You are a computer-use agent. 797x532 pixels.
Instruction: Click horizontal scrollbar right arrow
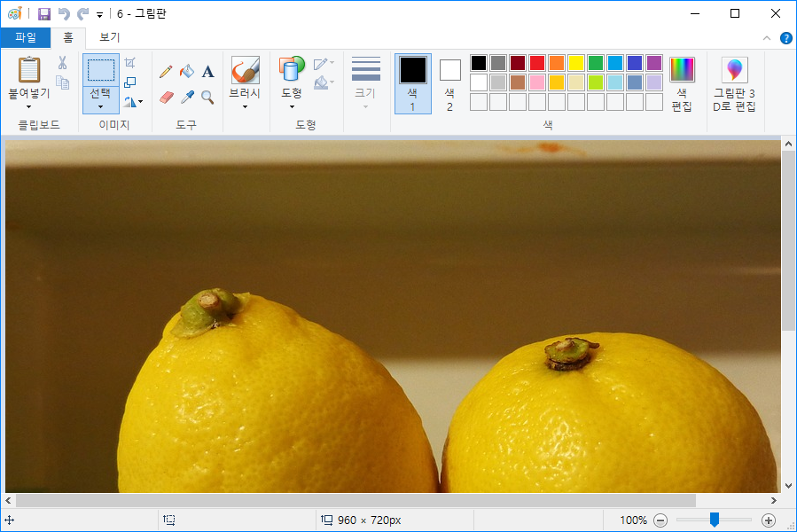774,500
